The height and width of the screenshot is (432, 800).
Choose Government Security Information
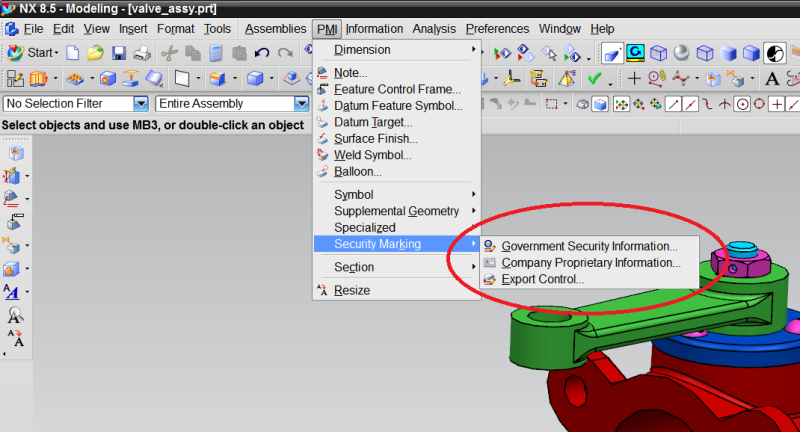tap(589, 246)
